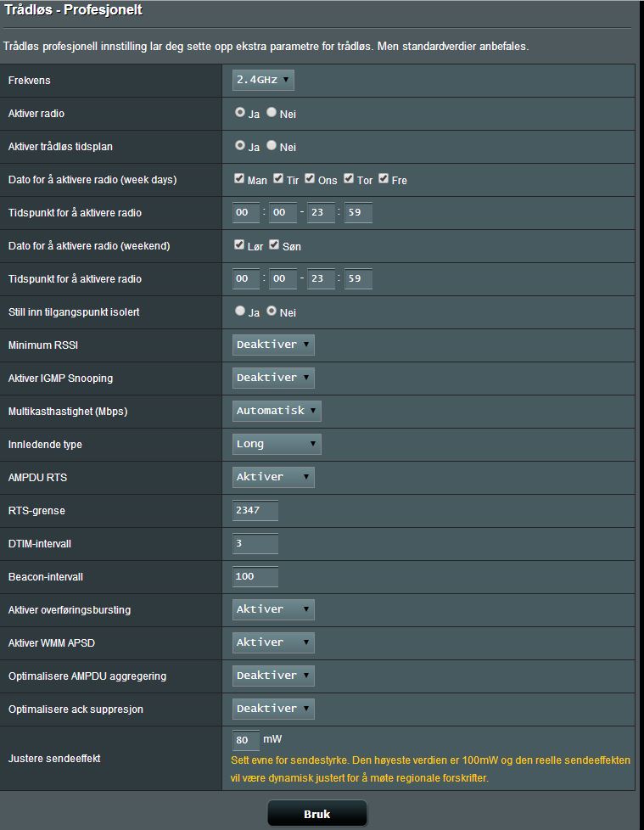
Task: Click weekday start minute field
Action: click(x=283, y=212)
